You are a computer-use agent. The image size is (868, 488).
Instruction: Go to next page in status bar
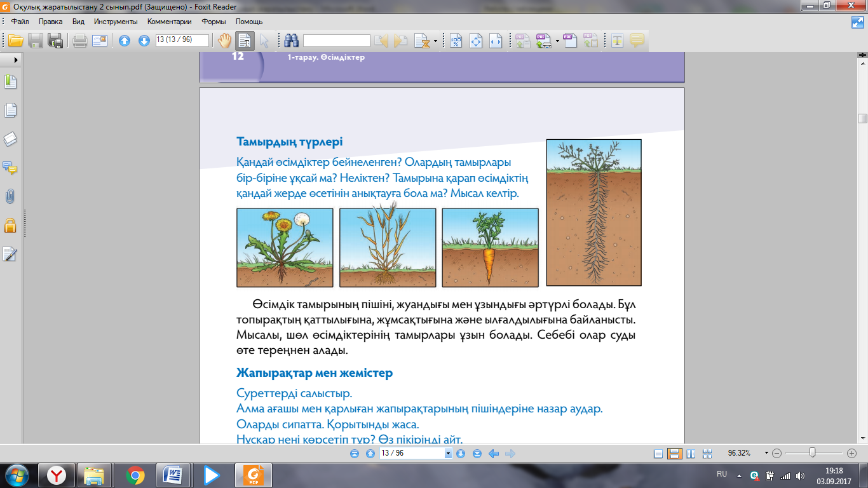point(461,454)
